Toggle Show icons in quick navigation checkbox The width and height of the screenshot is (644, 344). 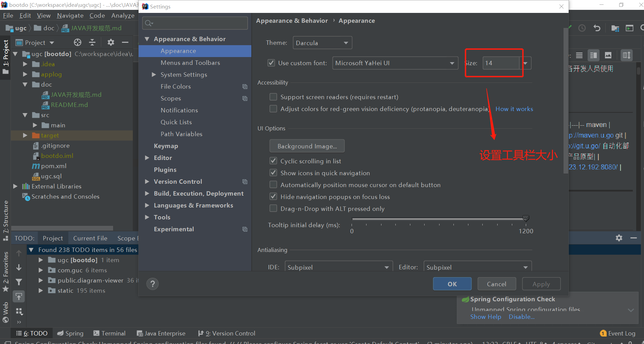pyautogui.click(x=273, y=173)
